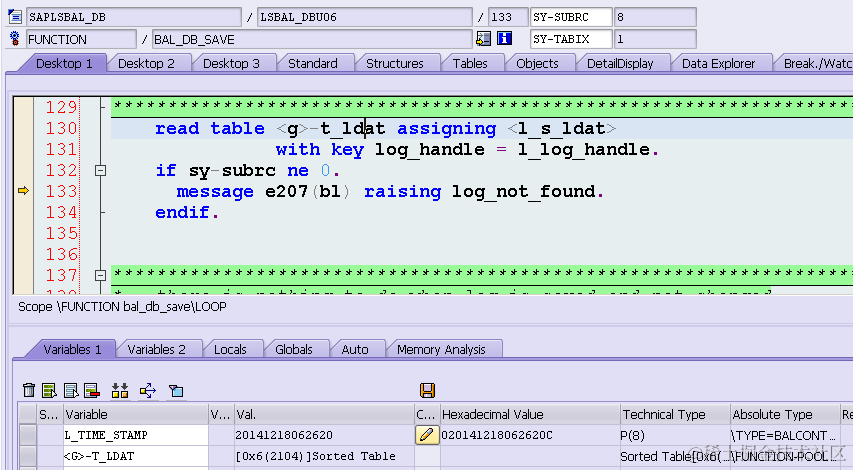Screen dimensions: 853x470
Task: Open the Memory Analysis tab
Action: click(441, 349)
